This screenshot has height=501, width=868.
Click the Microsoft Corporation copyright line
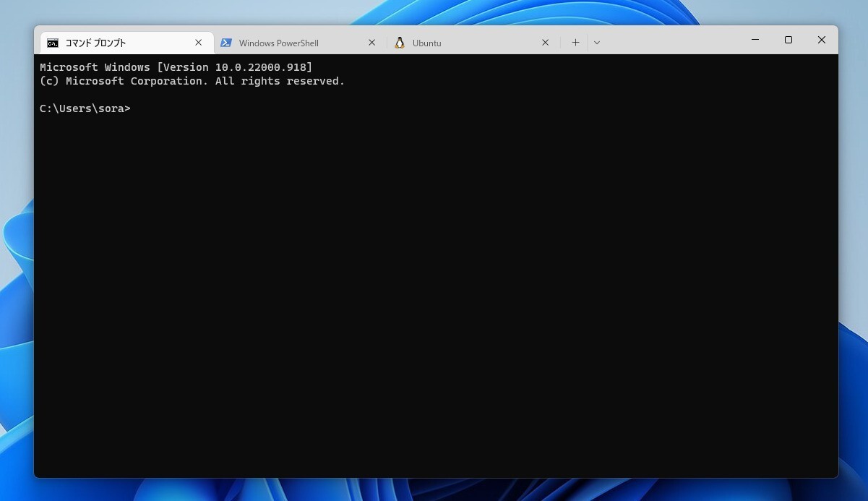click(x=192, y=81)
